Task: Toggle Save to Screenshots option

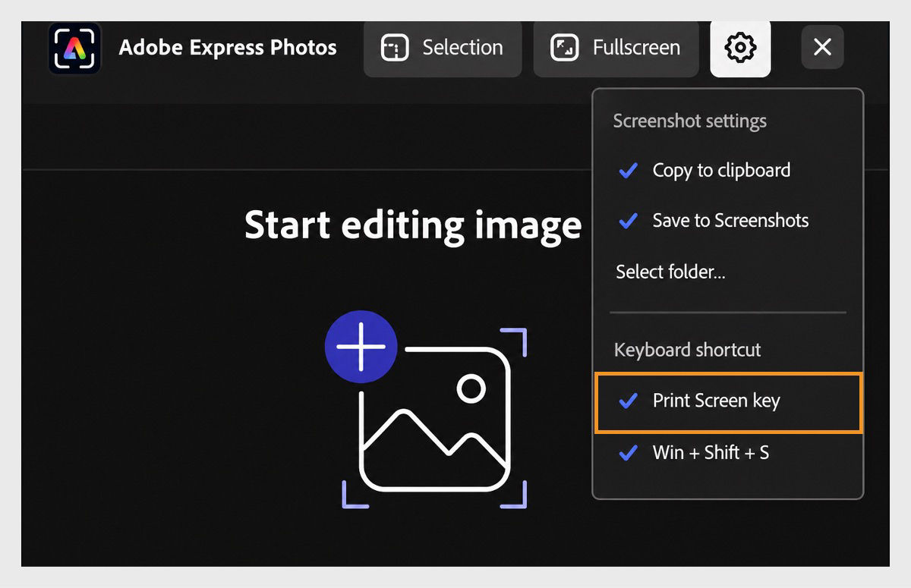Action: (x=727, y=221)
